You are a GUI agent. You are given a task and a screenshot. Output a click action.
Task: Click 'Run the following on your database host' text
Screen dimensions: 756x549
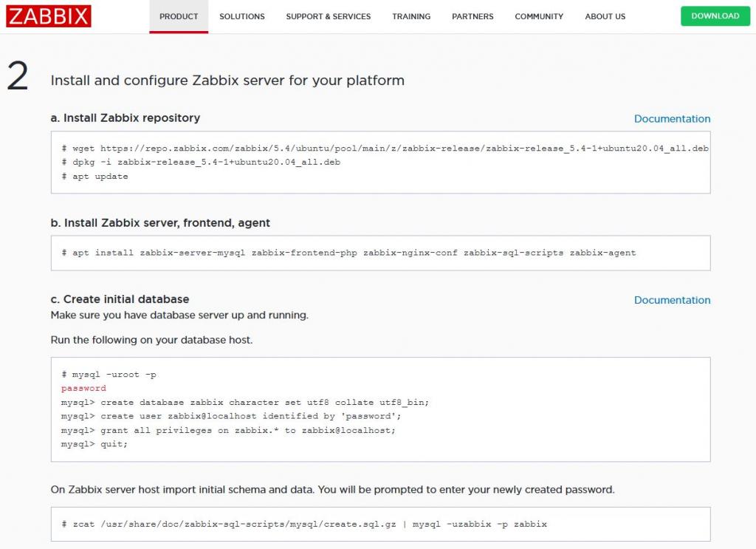151,340
